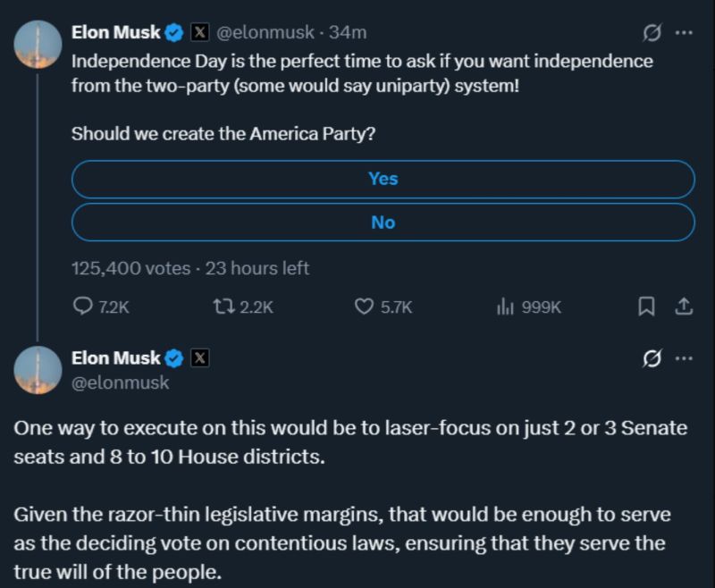Like the America Party poll tweet
The image size is (715, 588).
click(x=364, y=307)
